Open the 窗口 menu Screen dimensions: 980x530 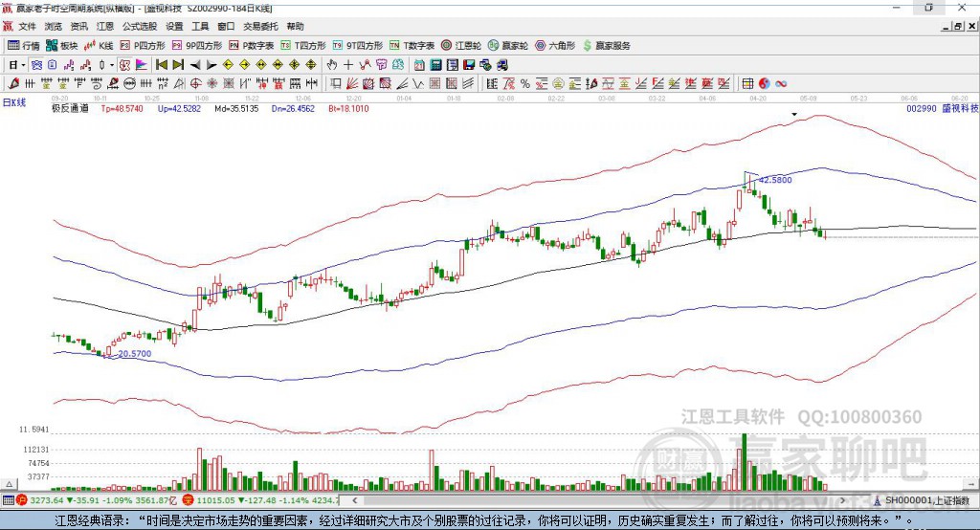[x=226, y=26]
